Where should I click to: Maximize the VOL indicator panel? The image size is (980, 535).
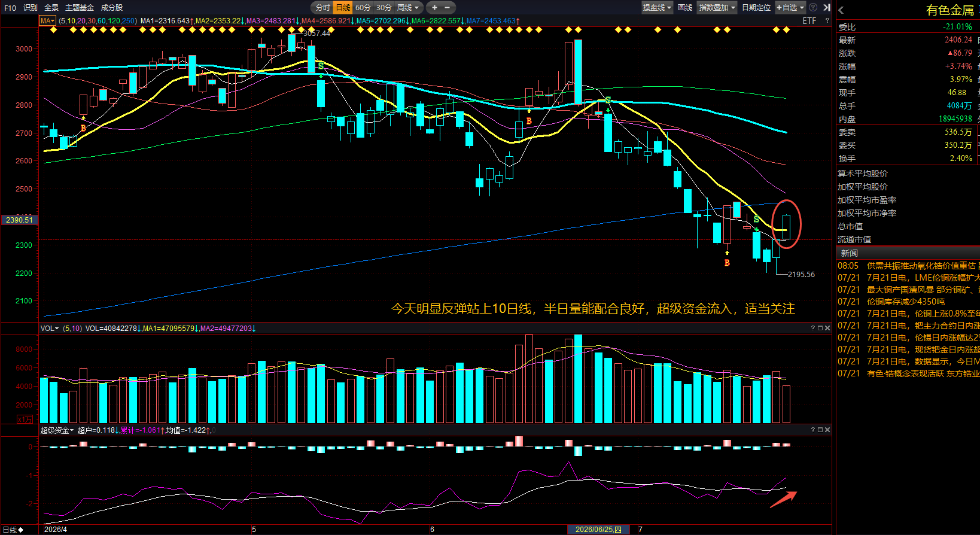click(x=820, y=328)
